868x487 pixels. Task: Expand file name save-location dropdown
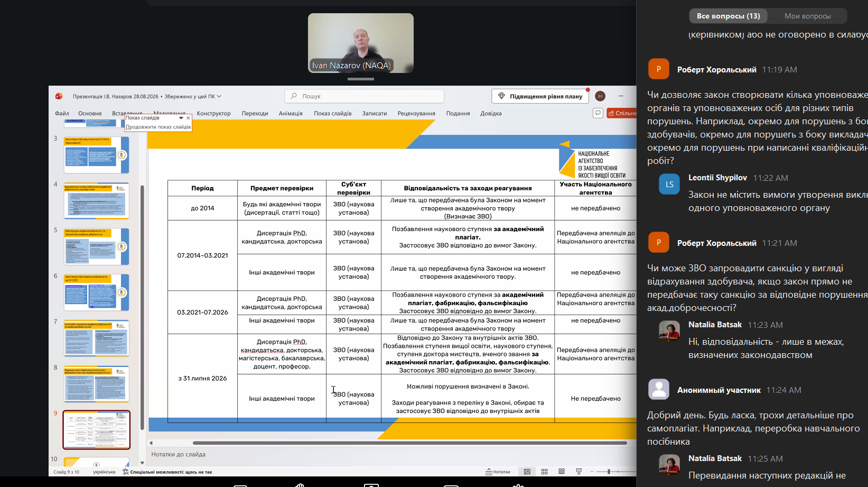coord(219,96)
